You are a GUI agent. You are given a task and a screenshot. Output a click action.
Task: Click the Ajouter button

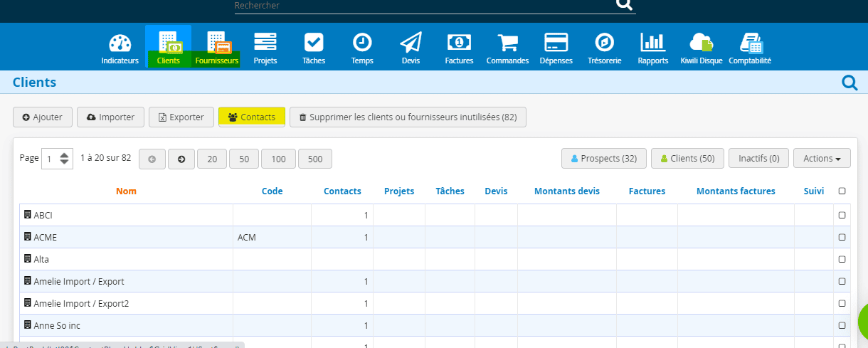click(43, 117)
